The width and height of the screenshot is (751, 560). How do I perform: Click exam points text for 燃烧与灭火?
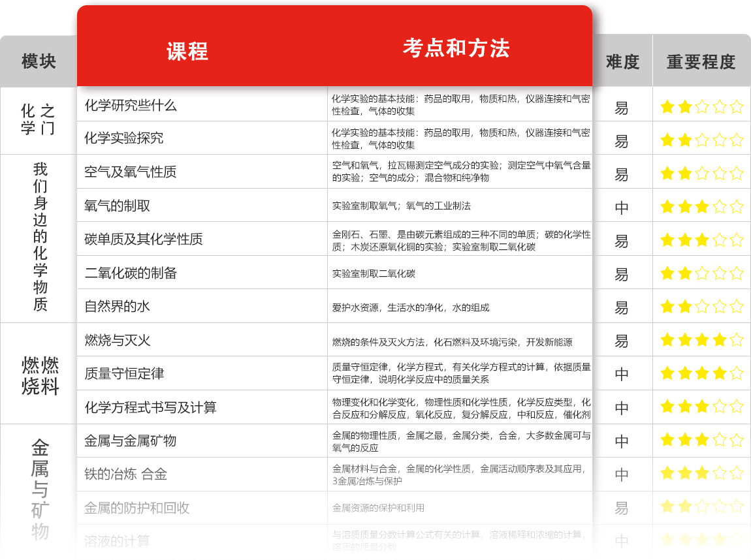(x=452, y=342)
